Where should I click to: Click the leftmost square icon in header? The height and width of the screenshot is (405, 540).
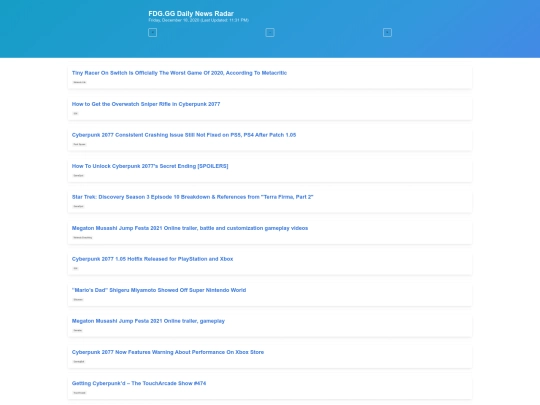pos(153,33)
